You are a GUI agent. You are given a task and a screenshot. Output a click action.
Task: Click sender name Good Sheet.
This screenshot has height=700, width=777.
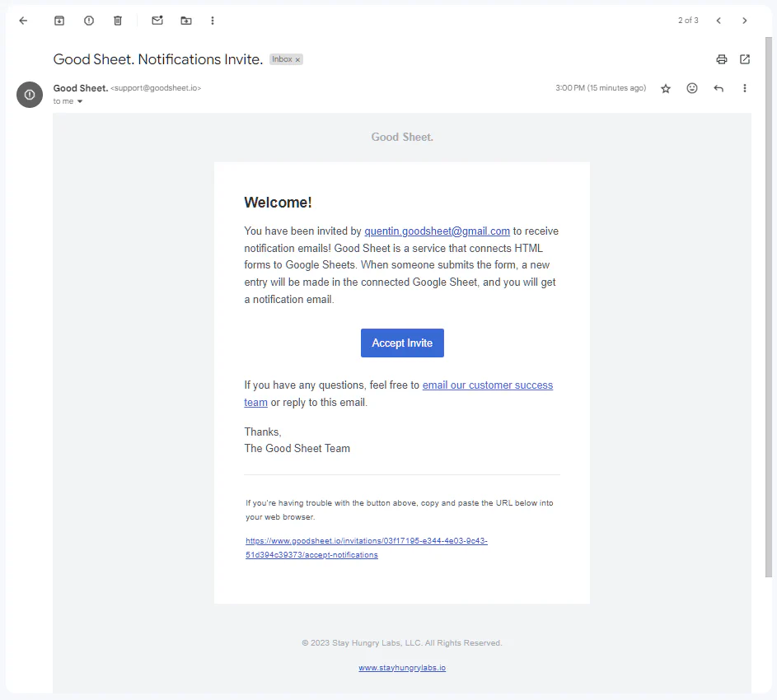click(80, 87)
